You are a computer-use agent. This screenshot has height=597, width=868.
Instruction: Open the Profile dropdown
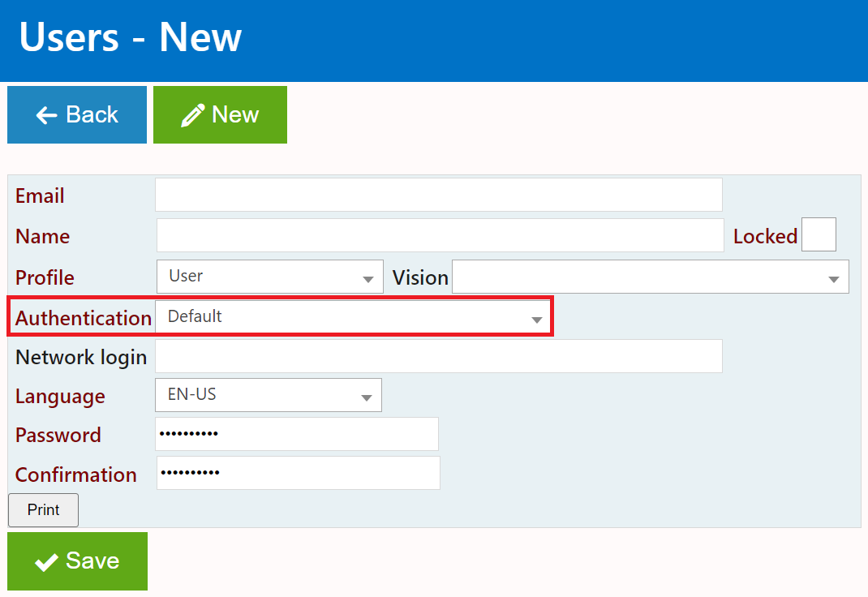pos(269,277)
